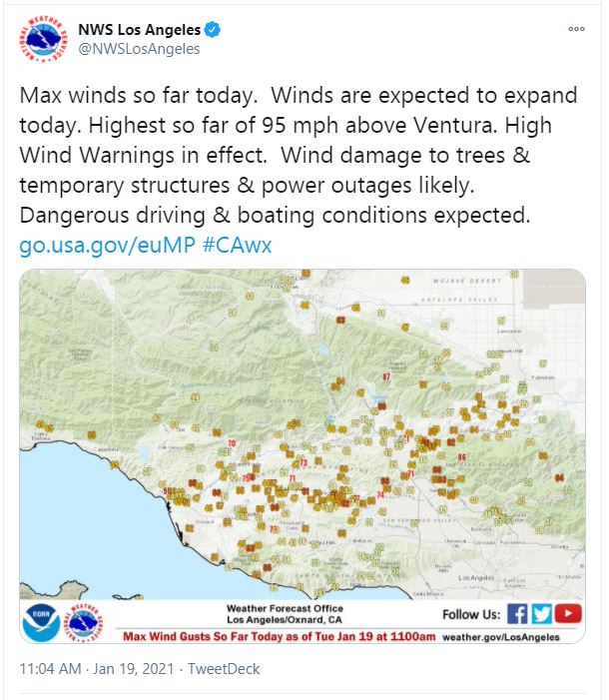
Task: Click the blue verified badge
Action: pos(212,30)
